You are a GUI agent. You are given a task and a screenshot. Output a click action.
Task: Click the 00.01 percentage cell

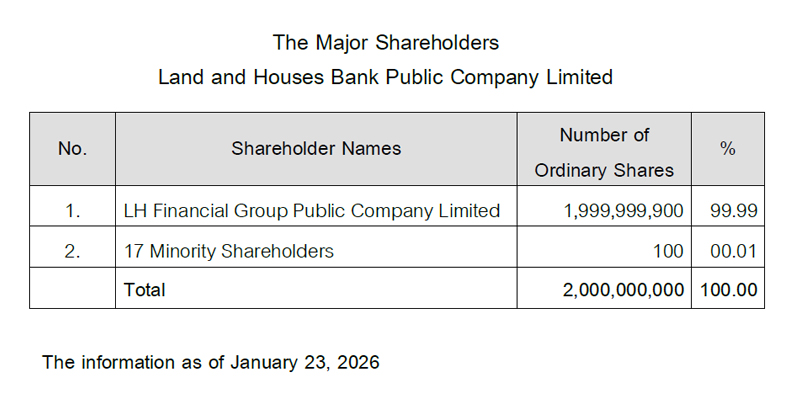pos(733,251)
